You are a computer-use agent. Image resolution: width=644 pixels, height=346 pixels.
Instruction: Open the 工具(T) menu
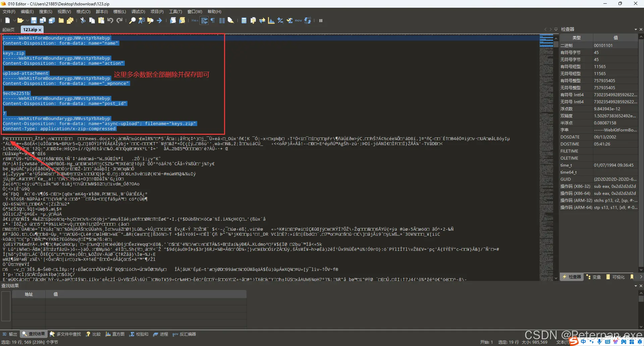point(175,12)
